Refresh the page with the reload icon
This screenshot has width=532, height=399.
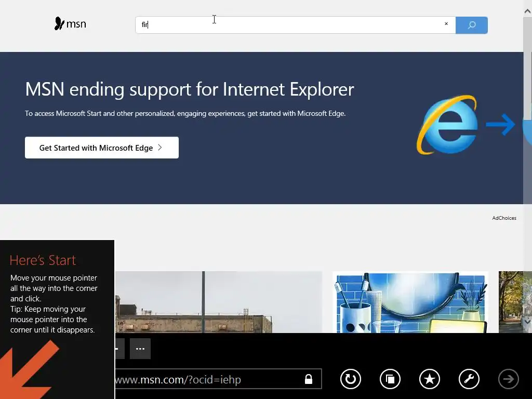[x=351, y=379]
